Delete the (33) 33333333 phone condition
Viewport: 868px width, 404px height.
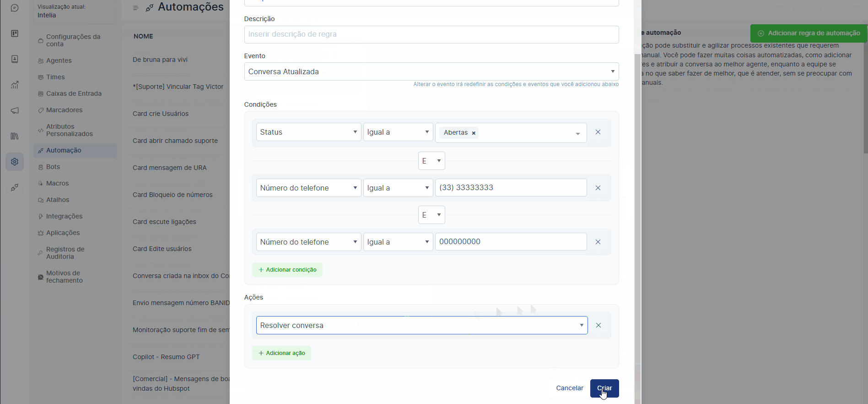pos(598,188)
